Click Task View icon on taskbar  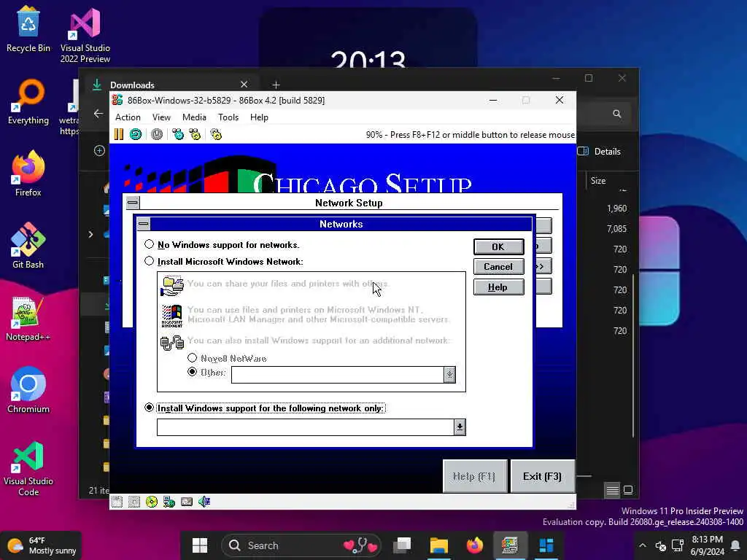click(x=403, y=545)
